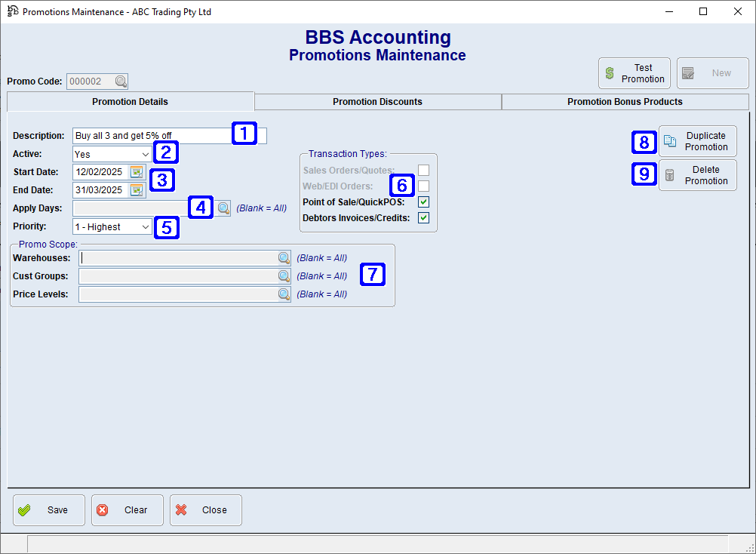Screen dimensions: 756x554
Task: Click the Duplicate Promotion button
Action: (697, 141)
